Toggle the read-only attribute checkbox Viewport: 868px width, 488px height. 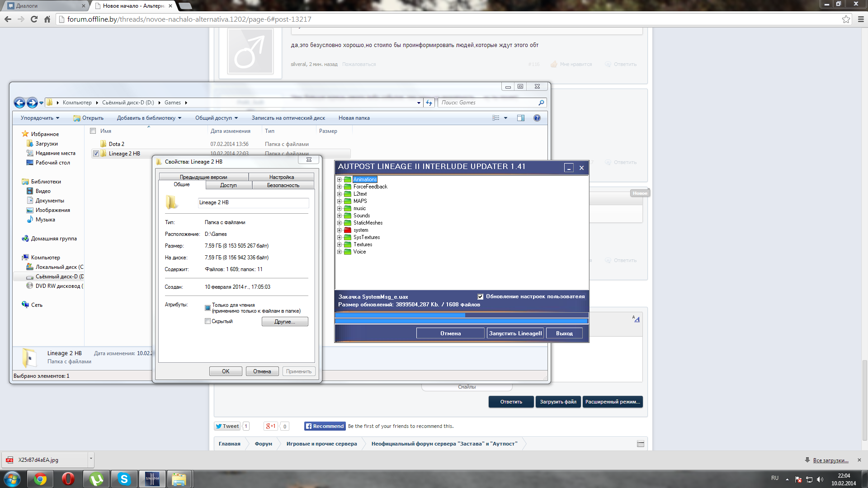tap(208, 308)
